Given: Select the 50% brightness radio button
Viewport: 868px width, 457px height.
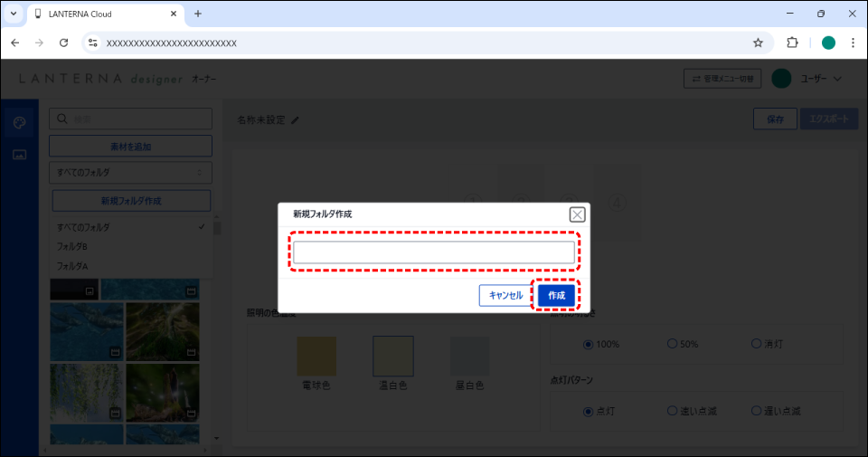Looking at the screenshot, I should tap(672, 344).
